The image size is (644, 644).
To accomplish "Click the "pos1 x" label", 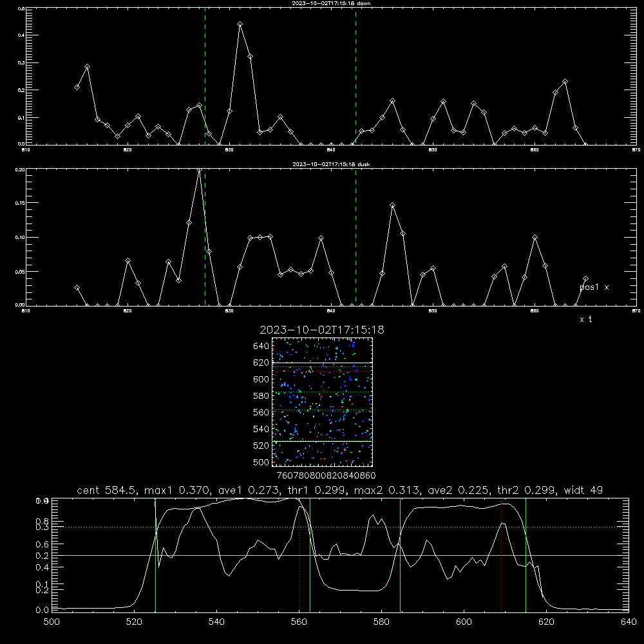I will pyautogui.click(x=594, y=287).
